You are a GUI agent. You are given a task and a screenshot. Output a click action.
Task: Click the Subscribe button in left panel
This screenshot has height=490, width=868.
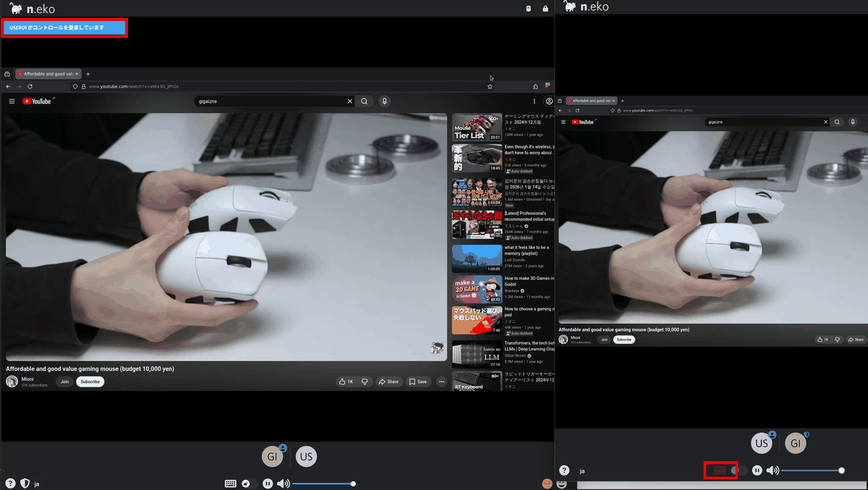(x=90, y=382)
